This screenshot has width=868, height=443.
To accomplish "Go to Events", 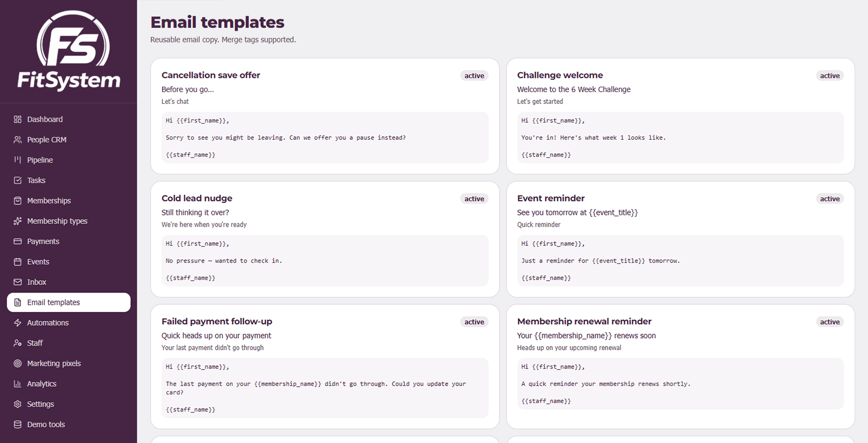I will click(69, 262).
